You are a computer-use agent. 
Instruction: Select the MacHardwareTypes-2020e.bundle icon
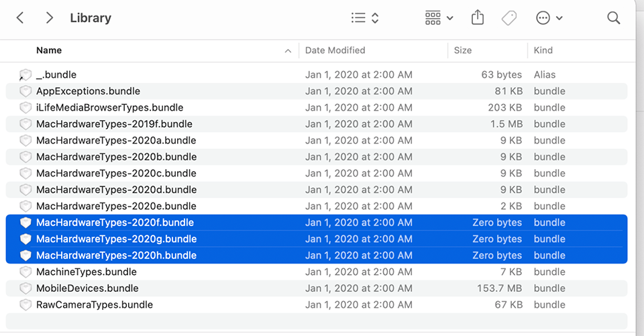click(x=25, y=206)
